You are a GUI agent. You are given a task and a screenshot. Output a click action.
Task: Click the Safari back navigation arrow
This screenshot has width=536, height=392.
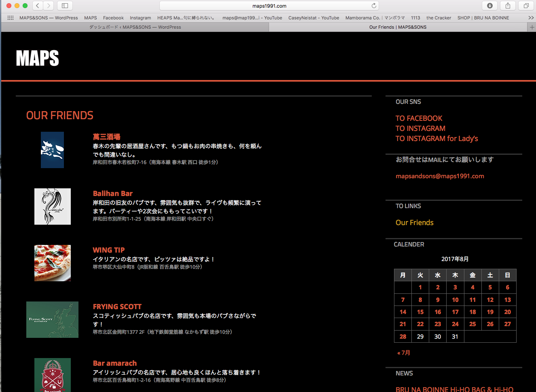(38, 6)
